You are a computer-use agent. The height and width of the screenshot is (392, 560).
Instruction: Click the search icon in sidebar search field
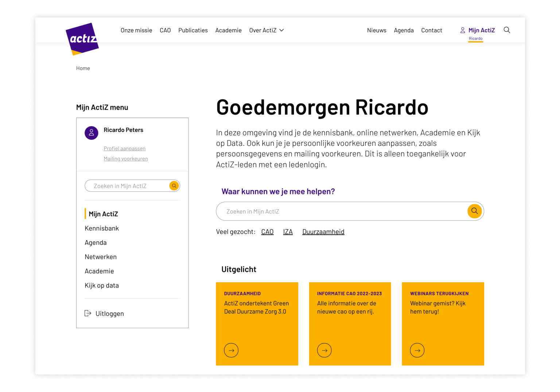[174, 186]
